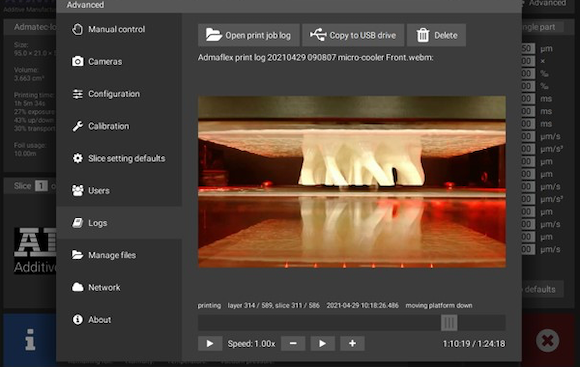Click the 'layer 314 / 589, slice 311 / 586' text

click(273, 306)
